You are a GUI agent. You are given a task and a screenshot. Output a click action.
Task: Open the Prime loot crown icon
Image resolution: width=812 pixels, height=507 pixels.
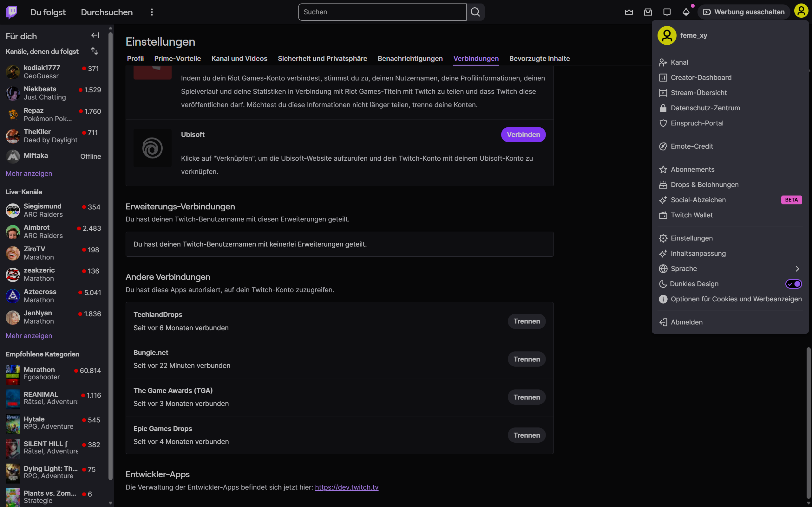(629, 12)
